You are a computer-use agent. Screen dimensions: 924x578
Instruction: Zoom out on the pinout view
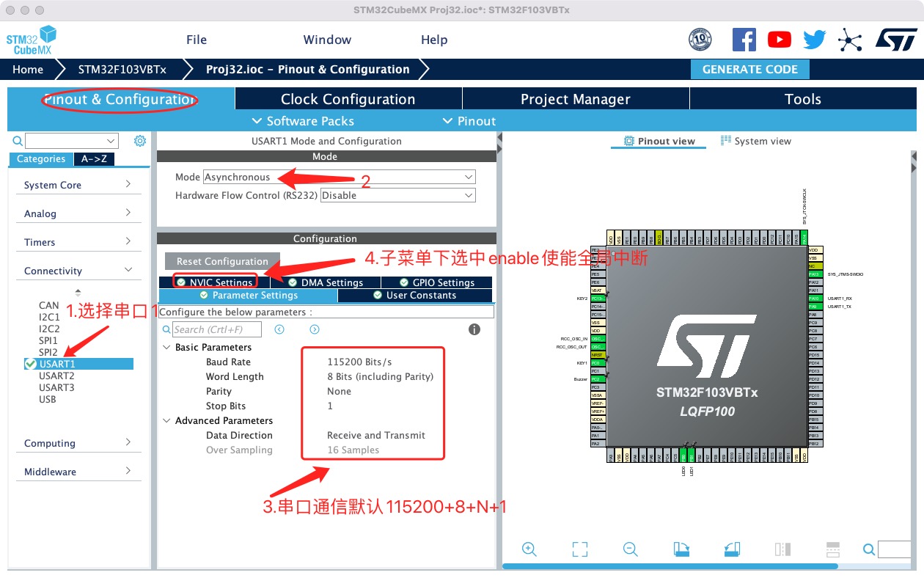pos(630,549)
